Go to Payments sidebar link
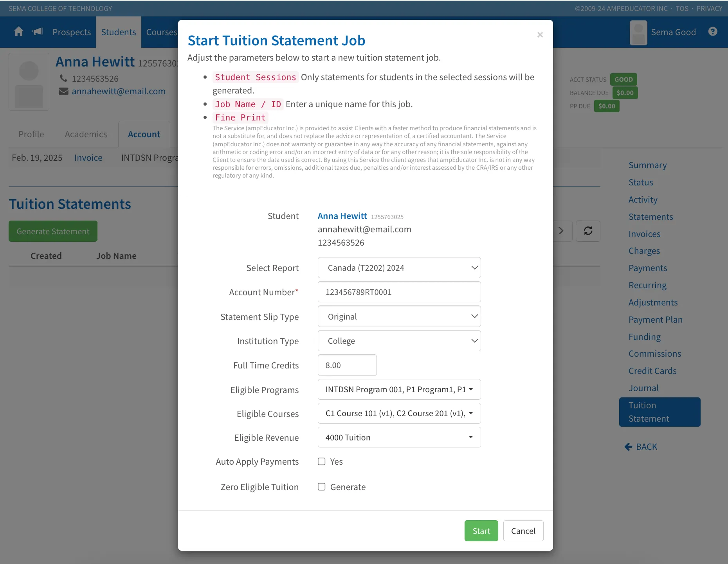Screen dimensions: 728x564 648,268
